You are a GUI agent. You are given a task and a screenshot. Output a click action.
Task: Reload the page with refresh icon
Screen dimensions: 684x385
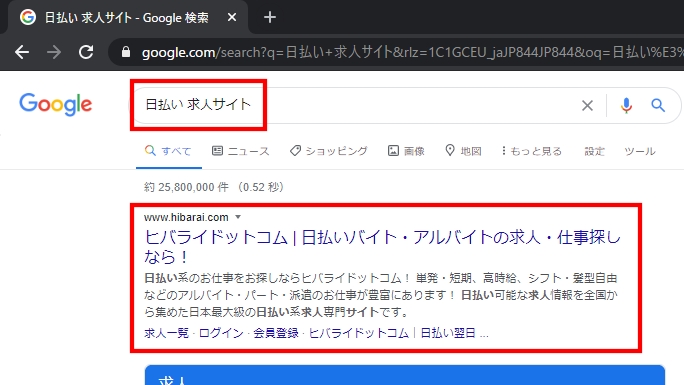(x=86, y=52)
